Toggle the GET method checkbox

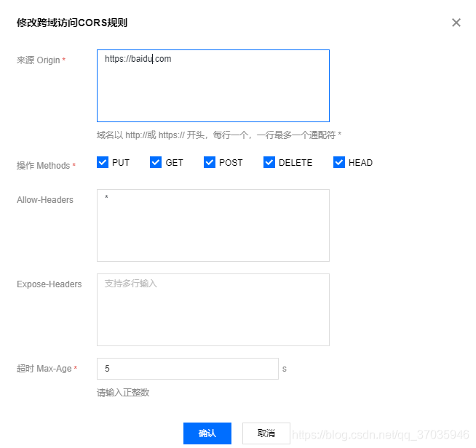156,162
